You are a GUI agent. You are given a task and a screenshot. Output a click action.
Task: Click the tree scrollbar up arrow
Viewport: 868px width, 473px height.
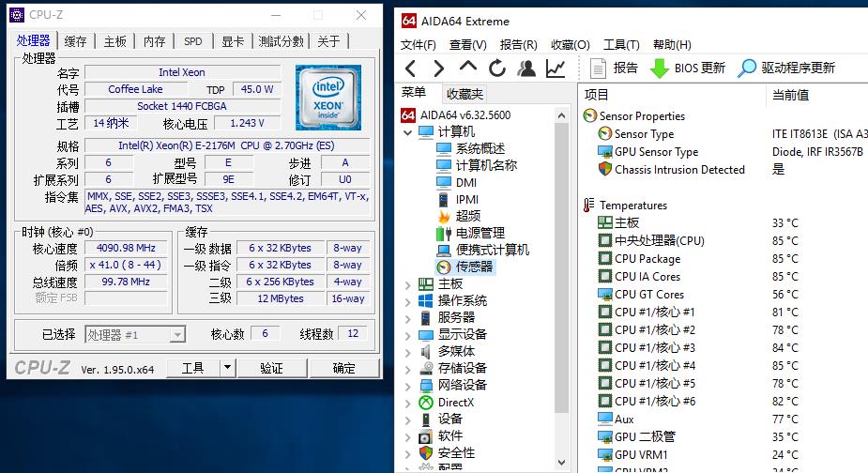click(x=561, y=115)
